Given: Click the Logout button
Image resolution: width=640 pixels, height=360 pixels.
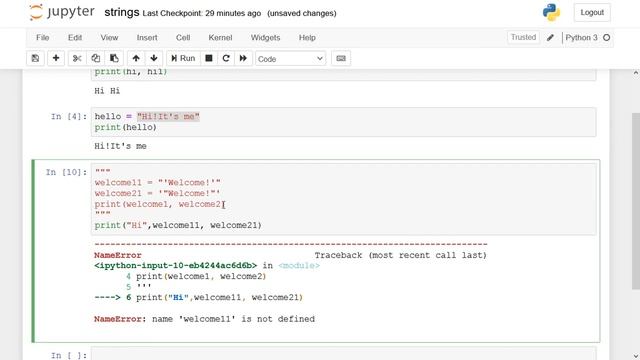Looking at the screenshot, I should tap(592, 12).
